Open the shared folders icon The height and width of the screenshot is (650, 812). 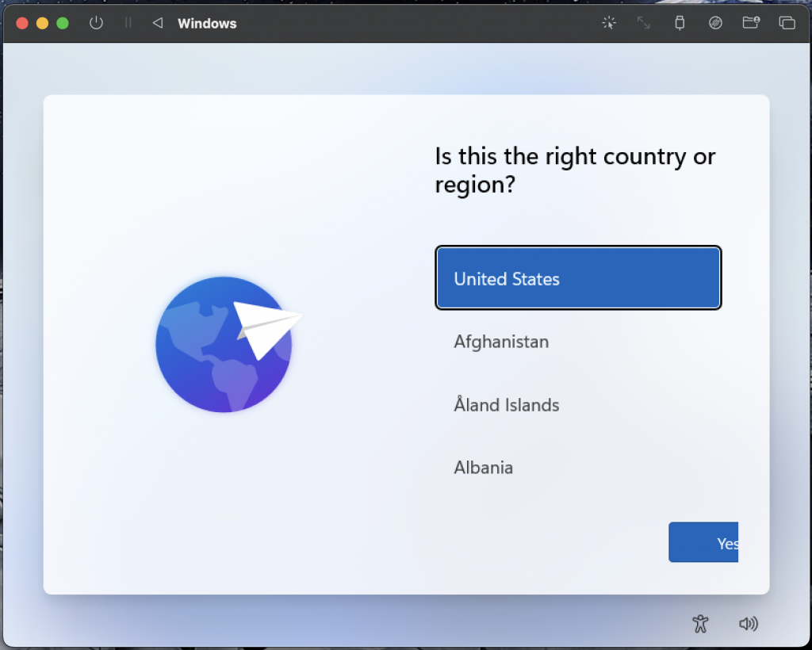751,23
